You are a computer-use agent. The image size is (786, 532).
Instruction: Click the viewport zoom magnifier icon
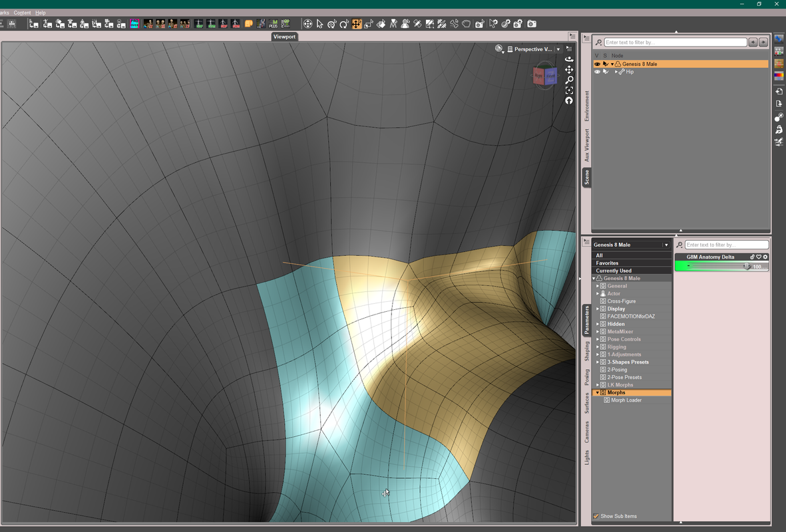point(569,80)
